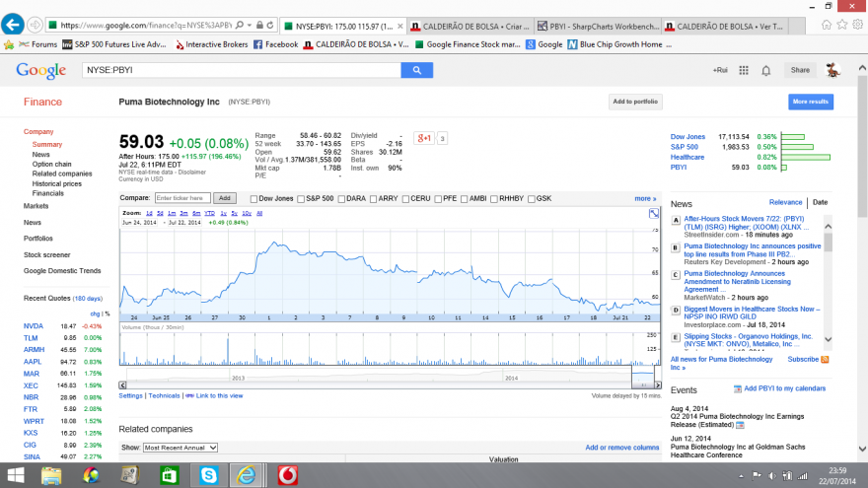Check the AMBI compare checkbox
The image size is (868, 488).
(464, 198)
